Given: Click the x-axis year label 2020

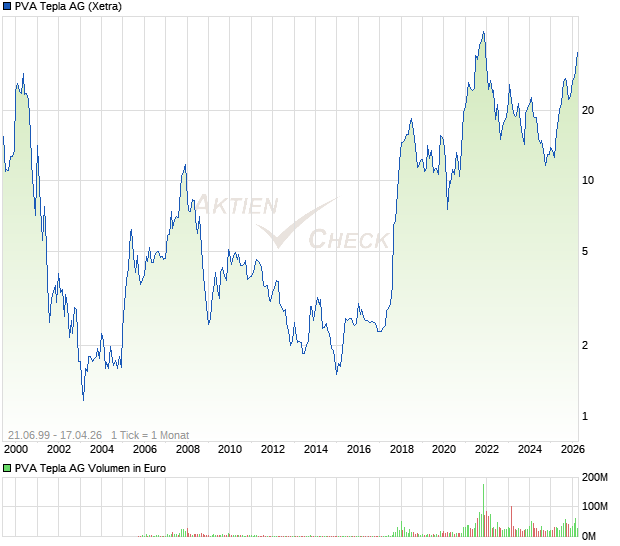Looking at the screenshot, I should pos(444,450).
